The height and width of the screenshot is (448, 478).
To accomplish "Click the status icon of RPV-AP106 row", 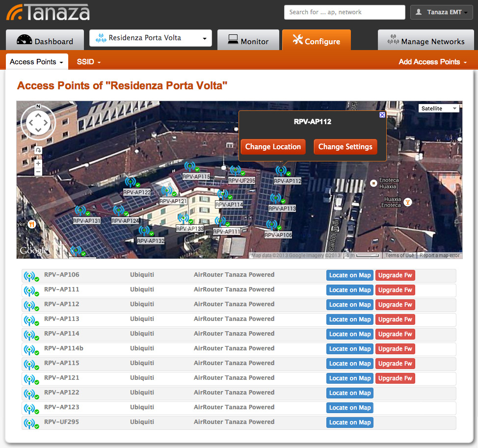I will 31,276.
